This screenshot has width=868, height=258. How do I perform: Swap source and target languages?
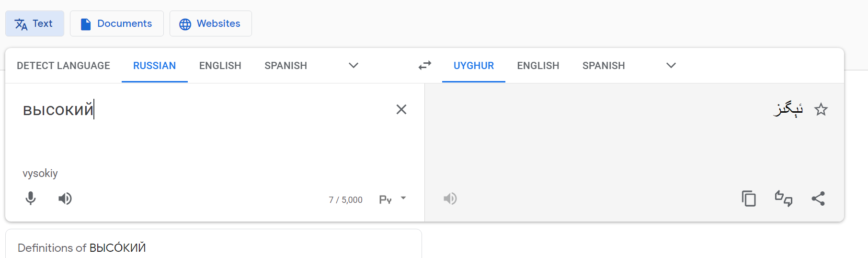click(424, 66)
